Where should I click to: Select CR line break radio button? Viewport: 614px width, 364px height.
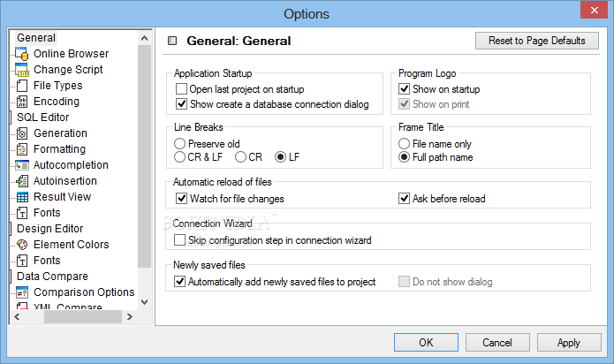(x=241, y=157)
